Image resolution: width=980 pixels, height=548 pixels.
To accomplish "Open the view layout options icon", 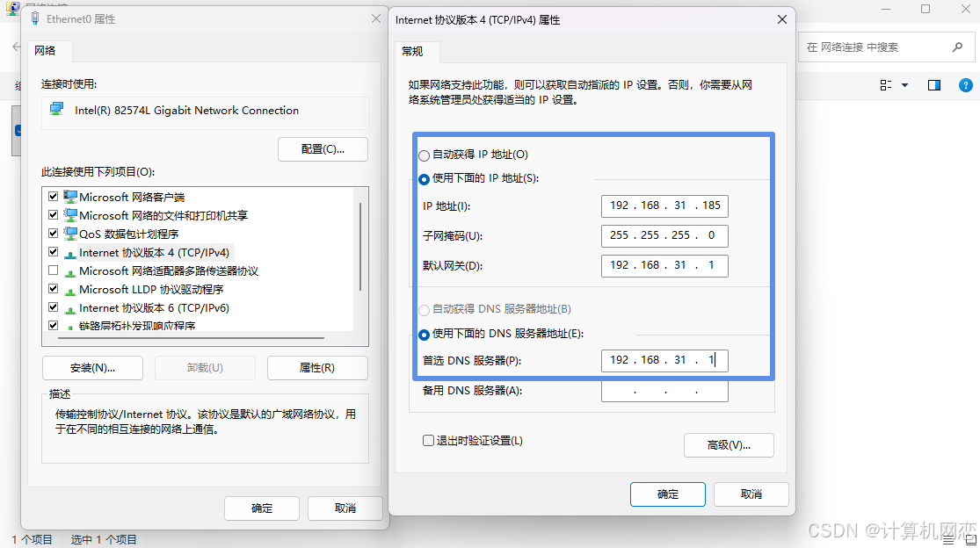I will 886,85.
